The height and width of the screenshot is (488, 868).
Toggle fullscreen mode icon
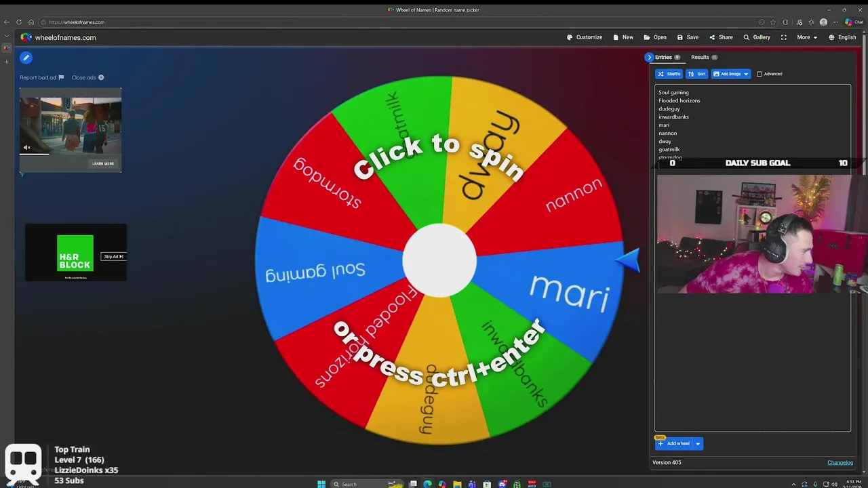click(784, 37)
